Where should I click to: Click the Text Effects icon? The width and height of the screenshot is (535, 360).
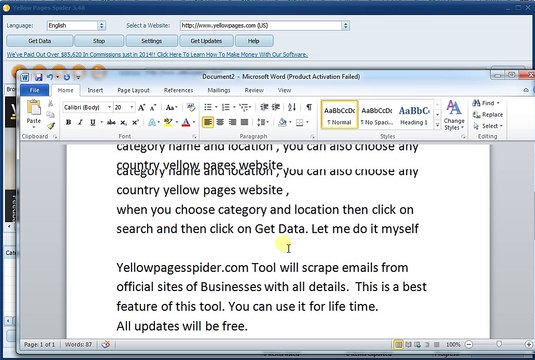tap(152, 122)
